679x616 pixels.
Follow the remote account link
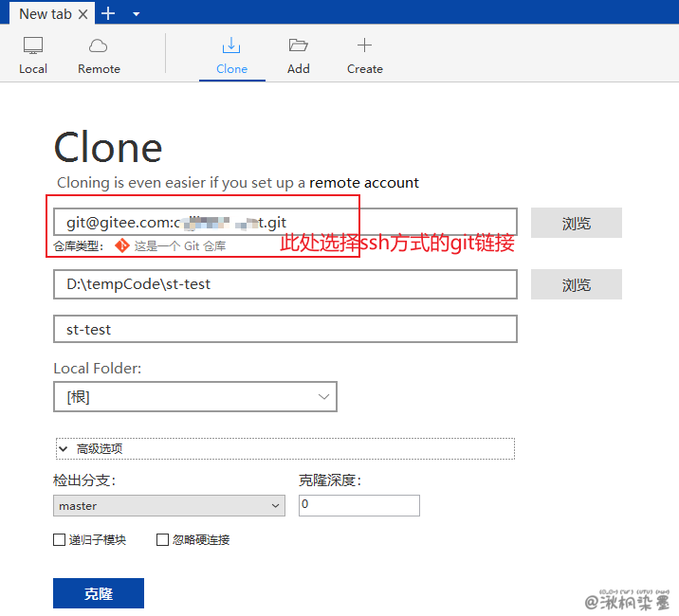click(364, 182)
